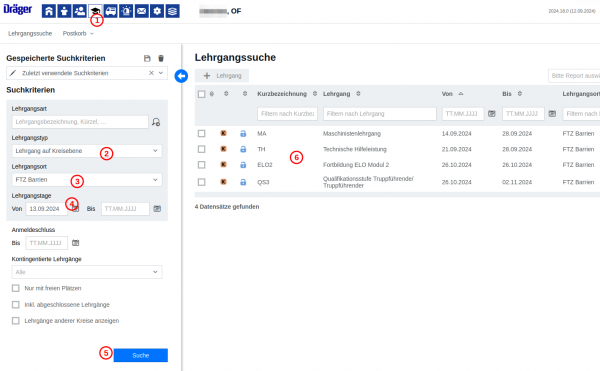600x371 pixels.
Task: Focus the Lehrgangsart text field
Action: [80, 122]
